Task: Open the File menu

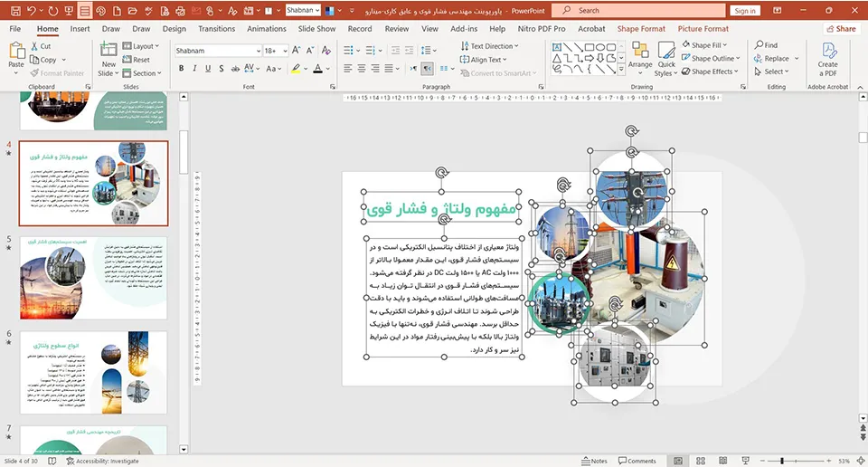Action: [x=15, y=29]
